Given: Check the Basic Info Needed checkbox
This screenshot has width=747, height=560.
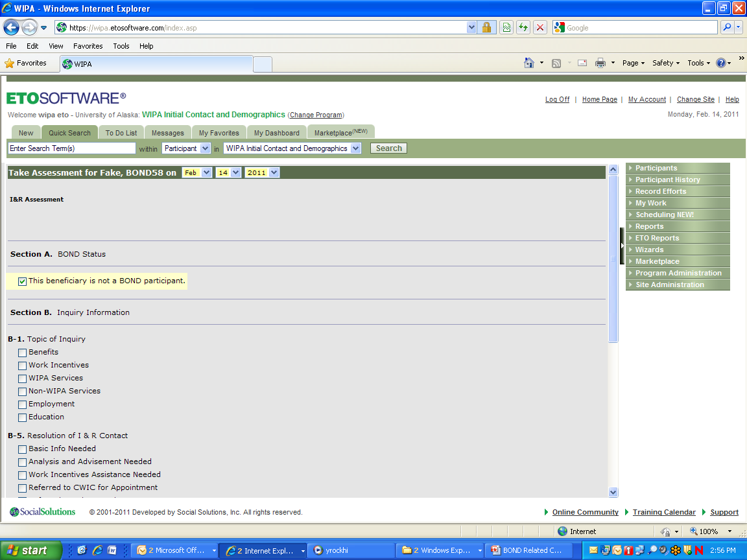Looking at the screenshot, I should click(x=23, y=449).
